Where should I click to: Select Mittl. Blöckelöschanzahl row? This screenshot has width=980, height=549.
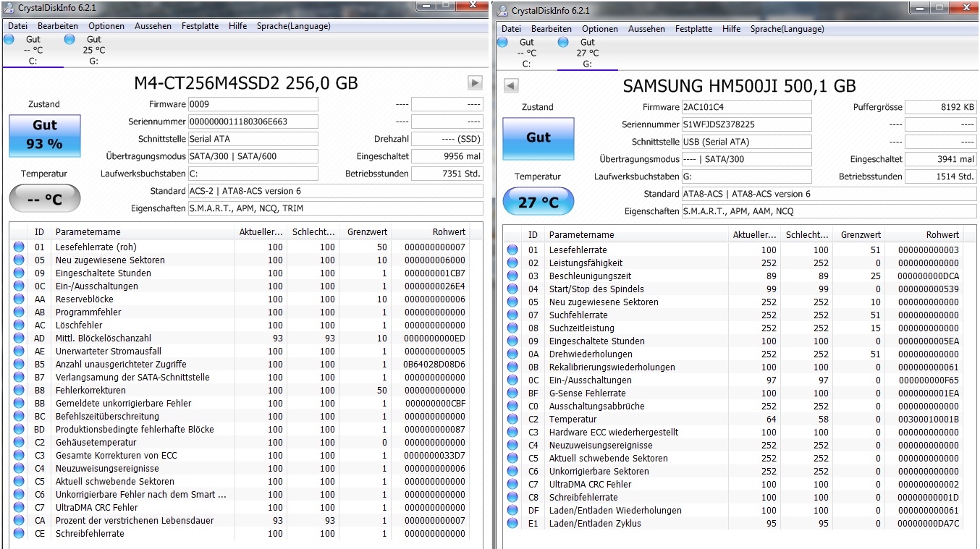240,339
